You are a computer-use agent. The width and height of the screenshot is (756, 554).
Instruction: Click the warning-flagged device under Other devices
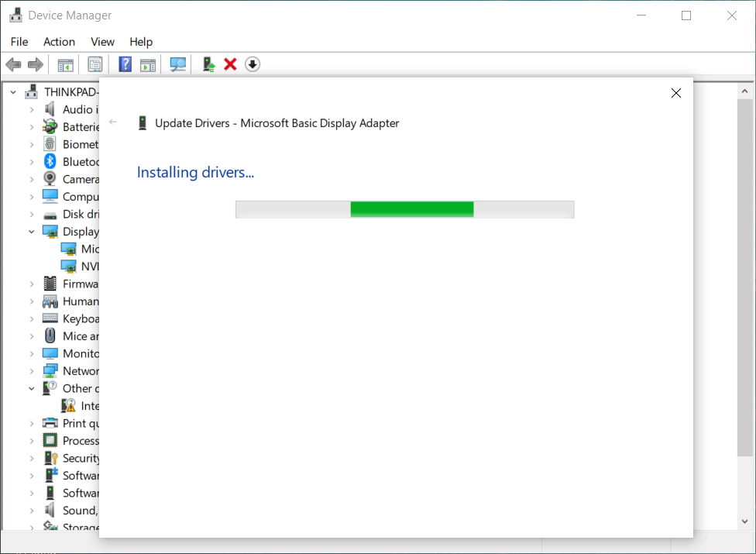pyautogui.click(x=69, y=405)
